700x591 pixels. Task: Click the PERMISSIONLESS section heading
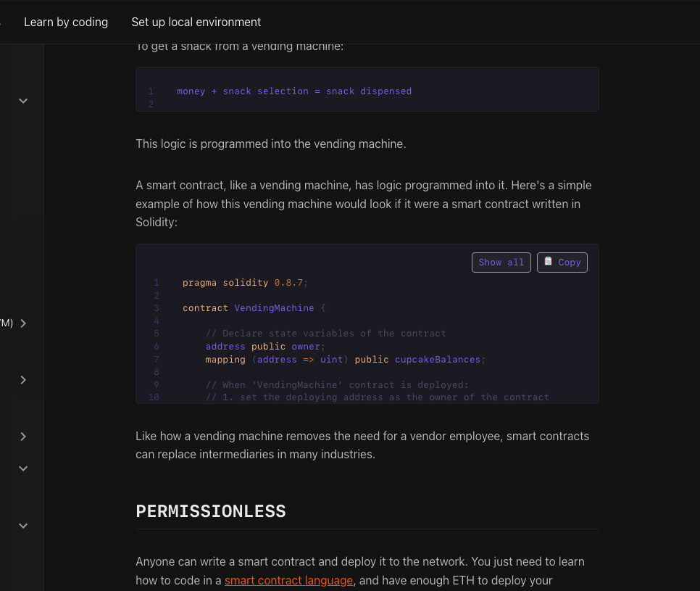pos(210,511)
